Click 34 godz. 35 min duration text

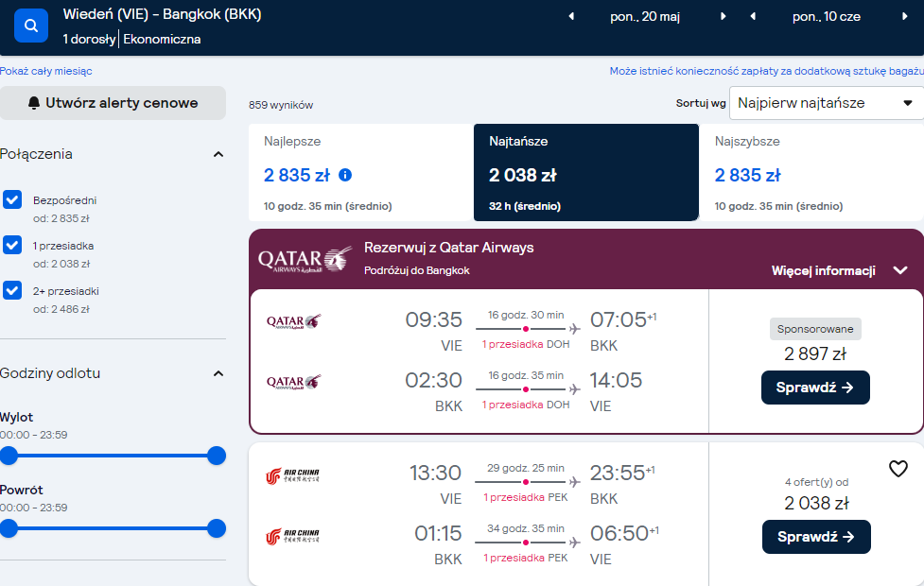(x=526, y=529)
